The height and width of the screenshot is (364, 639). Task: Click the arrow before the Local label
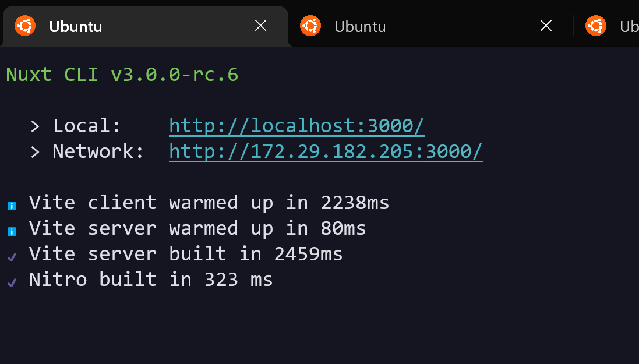(35, 126)
